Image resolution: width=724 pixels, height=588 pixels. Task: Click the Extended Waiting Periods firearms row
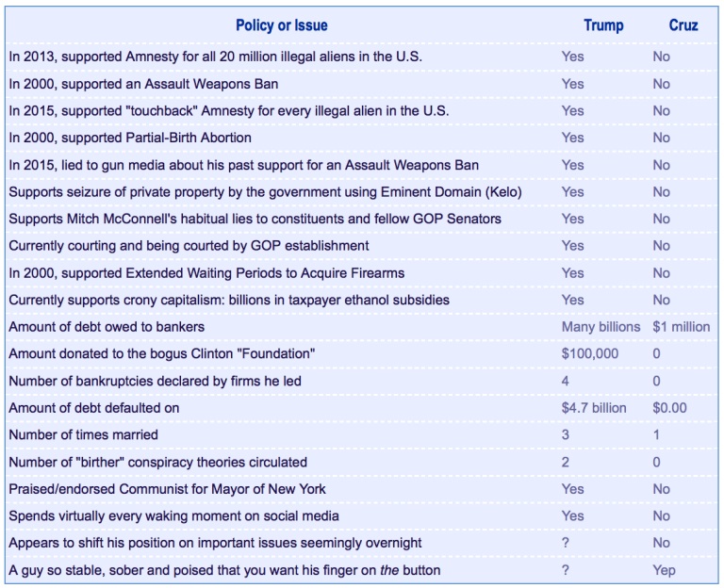pos(206,273)
